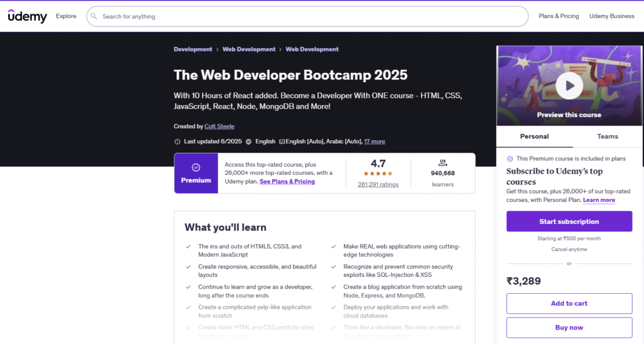Open the first Web Development breadcrumb
Image resolution: width=644 pixels, height=344 pixels.
pyautogui.click(x=249, y=49)
